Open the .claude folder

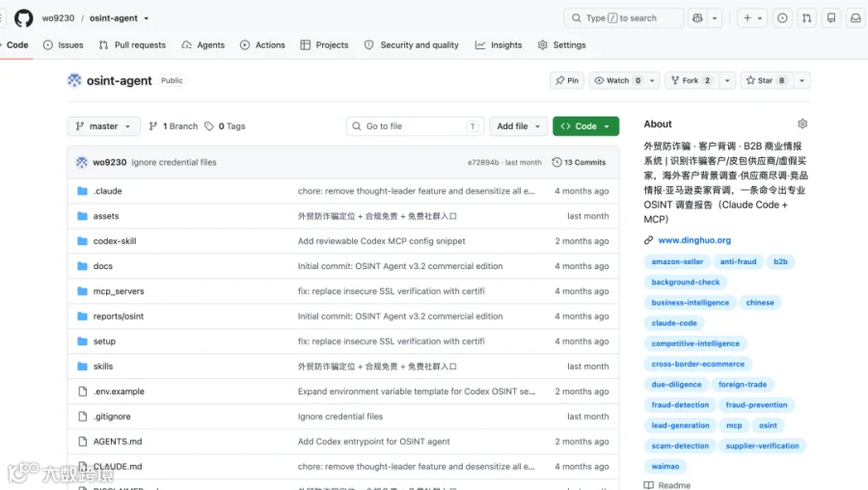(107, 191)
